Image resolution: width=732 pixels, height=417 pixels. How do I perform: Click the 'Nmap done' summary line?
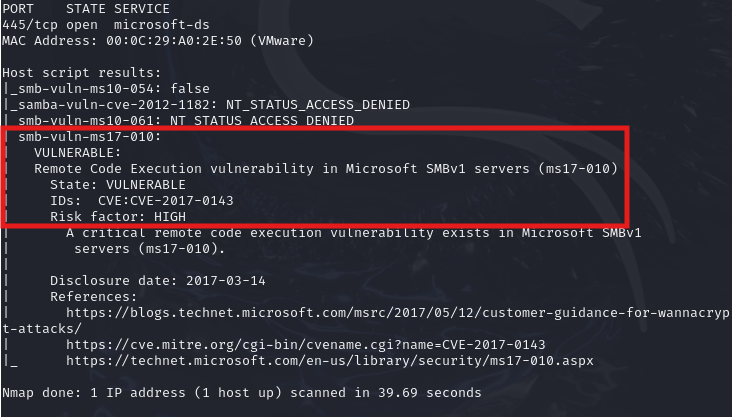click(242, 392)
